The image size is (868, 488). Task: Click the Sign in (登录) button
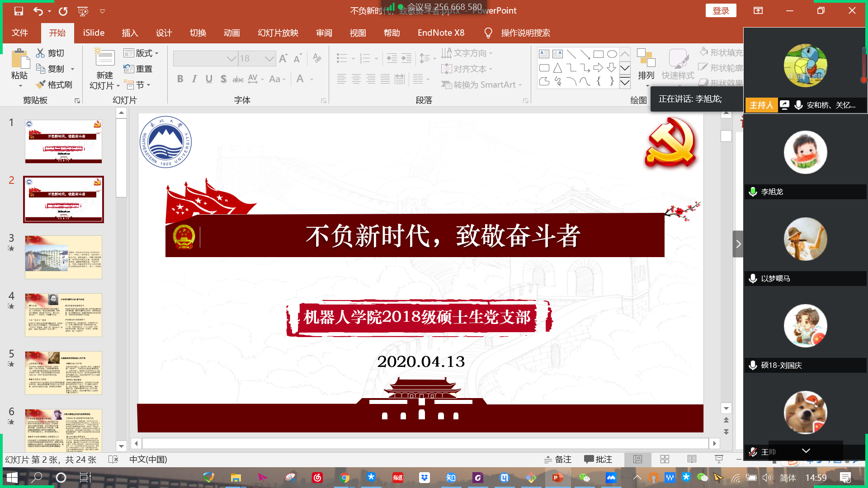[721, 11]
